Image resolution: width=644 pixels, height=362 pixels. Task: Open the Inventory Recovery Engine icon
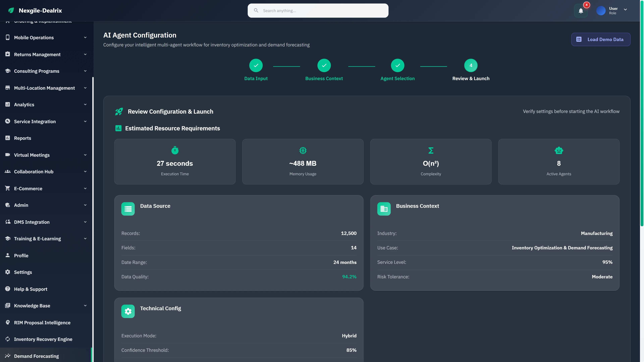[8, 339]
